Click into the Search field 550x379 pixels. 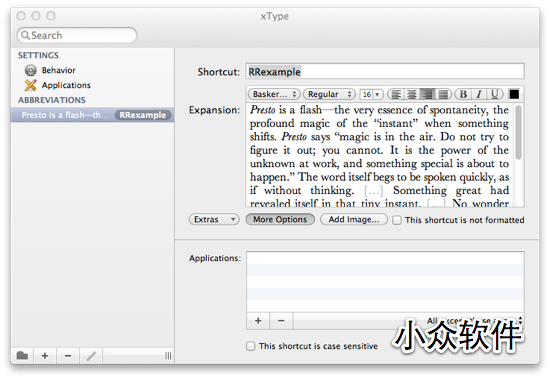coord(77,35)
